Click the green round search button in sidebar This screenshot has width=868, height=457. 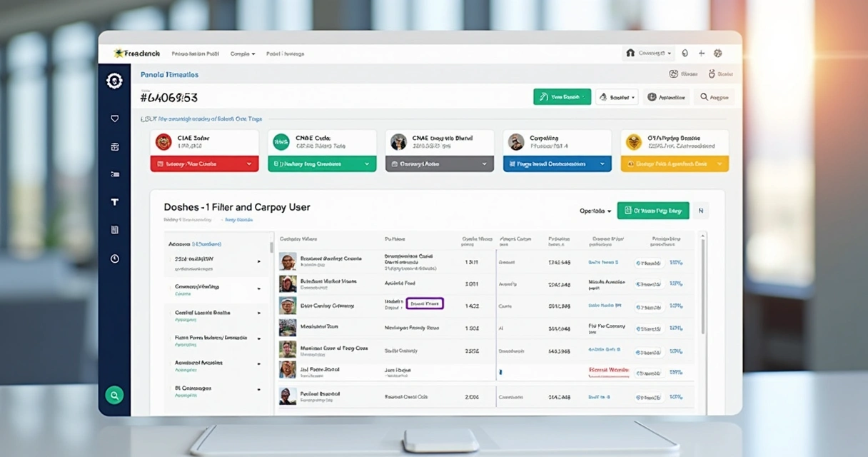[114, 395]
